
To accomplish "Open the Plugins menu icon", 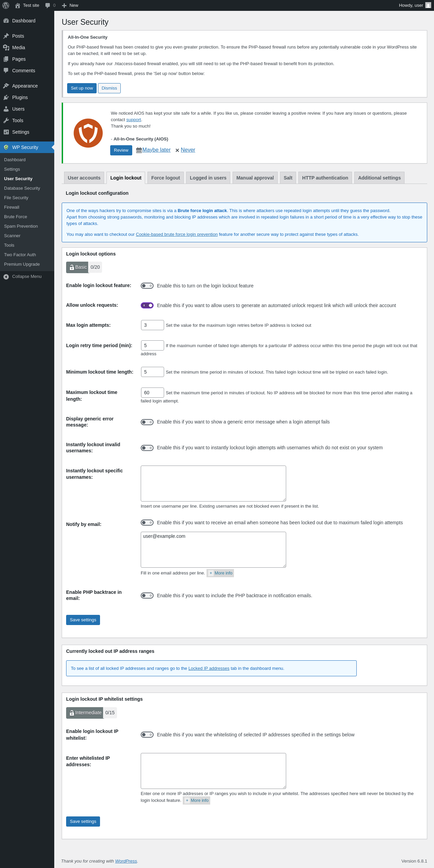I will (x=6, y=97).
